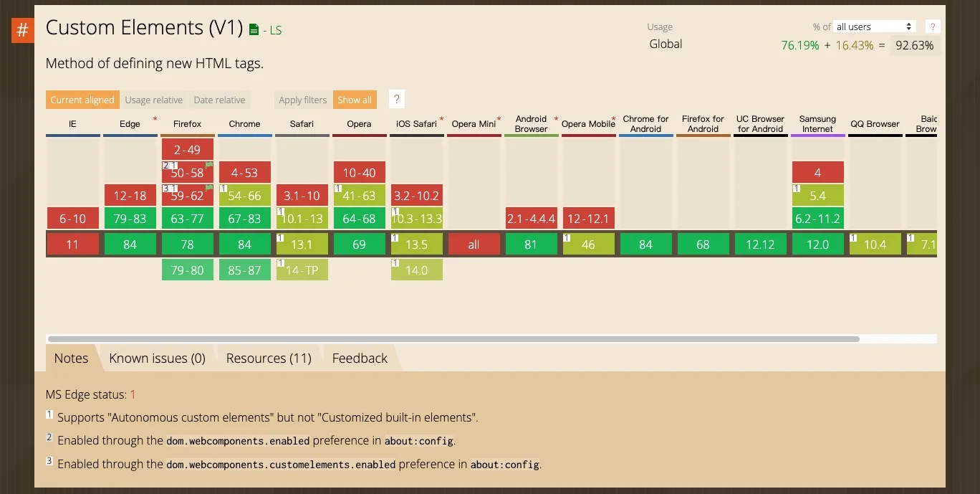Click the Custom Elements (V1) heading
This screenshot has height=494, width=980.
(145, 27)
